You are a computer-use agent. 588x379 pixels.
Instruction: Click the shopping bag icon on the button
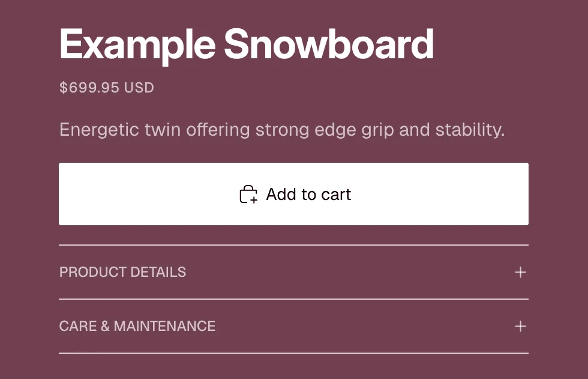(248, 195)
